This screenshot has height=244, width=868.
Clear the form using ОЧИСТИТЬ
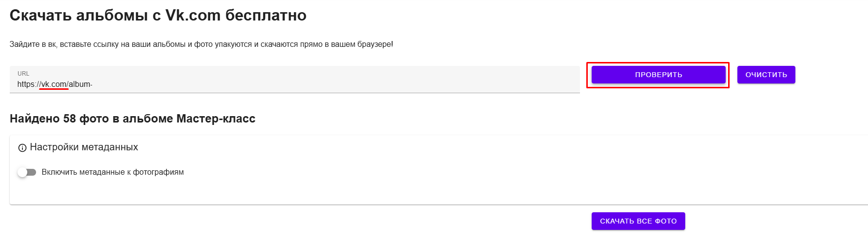point(766,75)
